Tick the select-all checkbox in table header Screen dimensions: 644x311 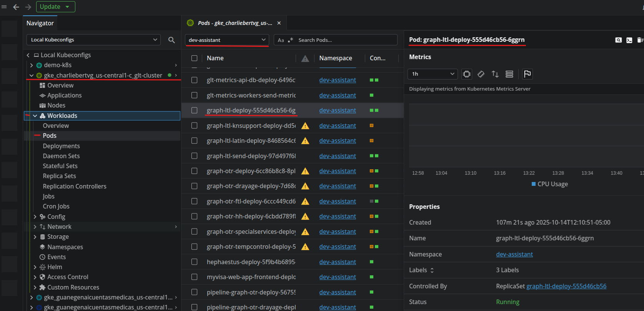pos(195,58)
